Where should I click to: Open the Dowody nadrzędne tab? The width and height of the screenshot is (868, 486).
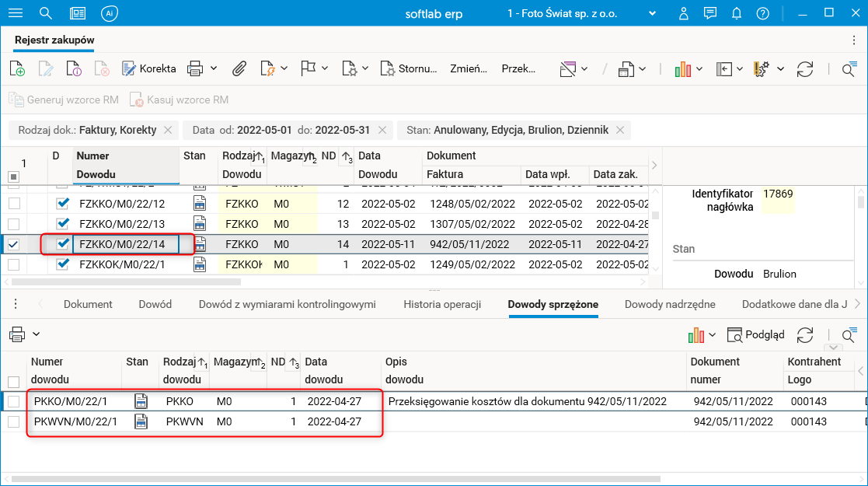(669, 304)
